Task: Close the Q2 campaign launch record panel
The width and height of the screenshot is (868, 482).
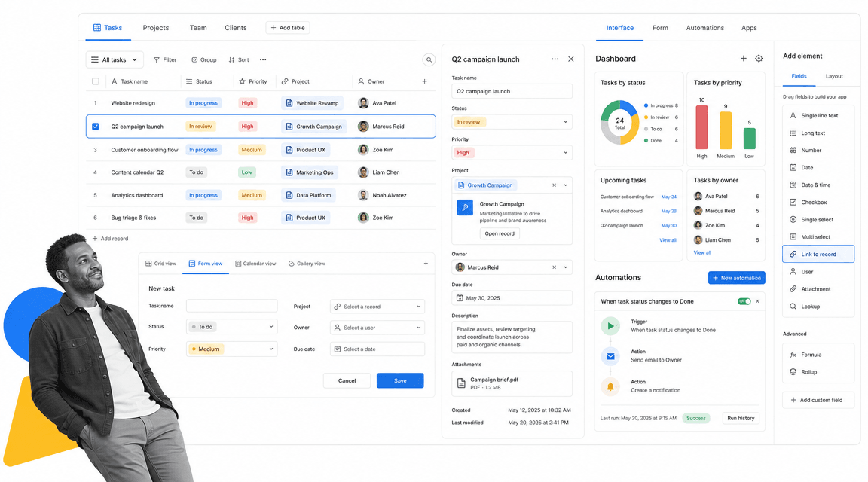Action: pos(570,59)
